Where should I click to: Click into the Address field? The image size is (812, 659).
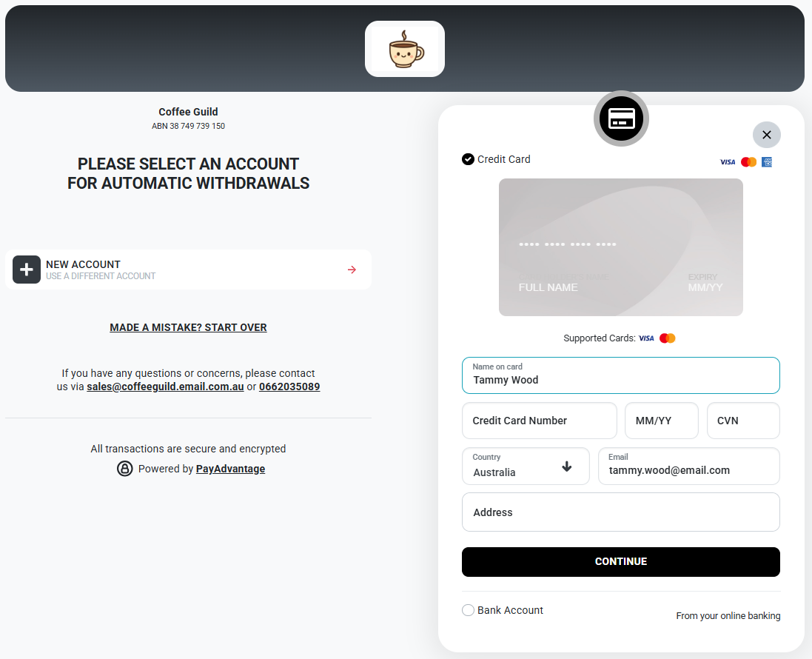[621, 512]
